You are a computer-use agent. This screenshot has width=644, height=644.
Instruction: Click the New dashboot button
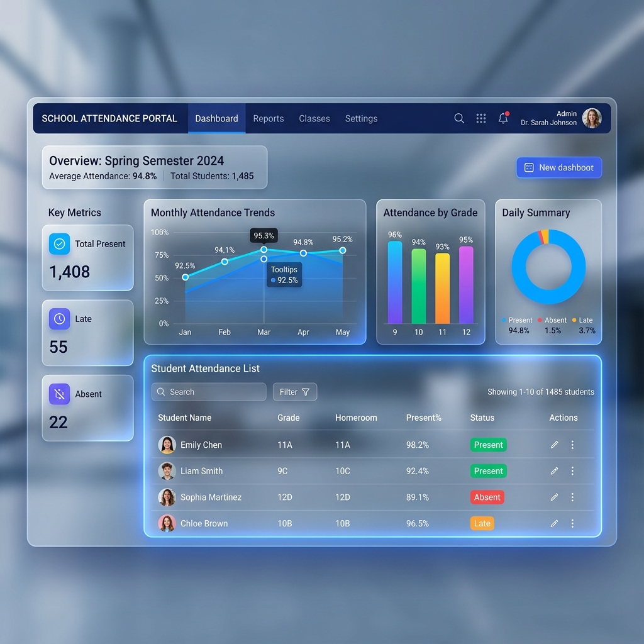[559, 167]
